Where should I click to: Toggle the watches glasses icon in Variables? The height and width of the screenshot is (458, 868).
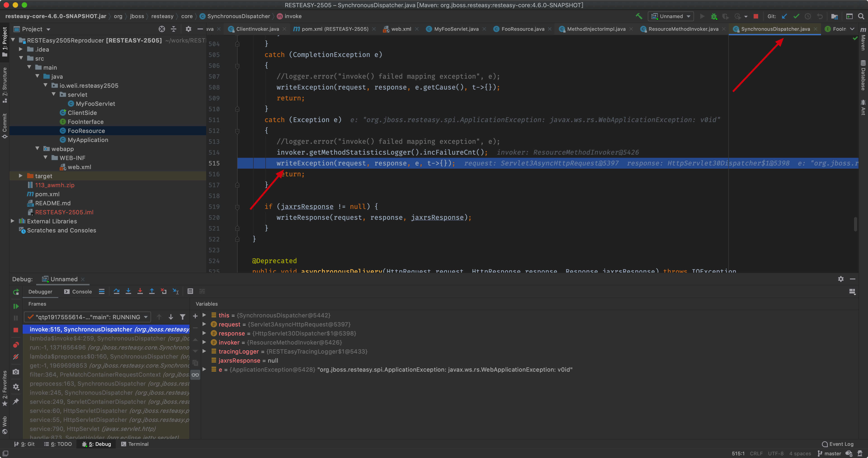tap(196, 375)
